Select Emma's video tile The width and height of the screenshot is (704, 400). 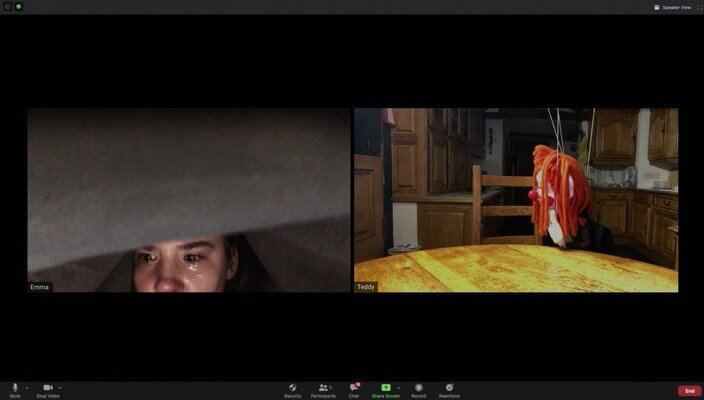[189, 200]
